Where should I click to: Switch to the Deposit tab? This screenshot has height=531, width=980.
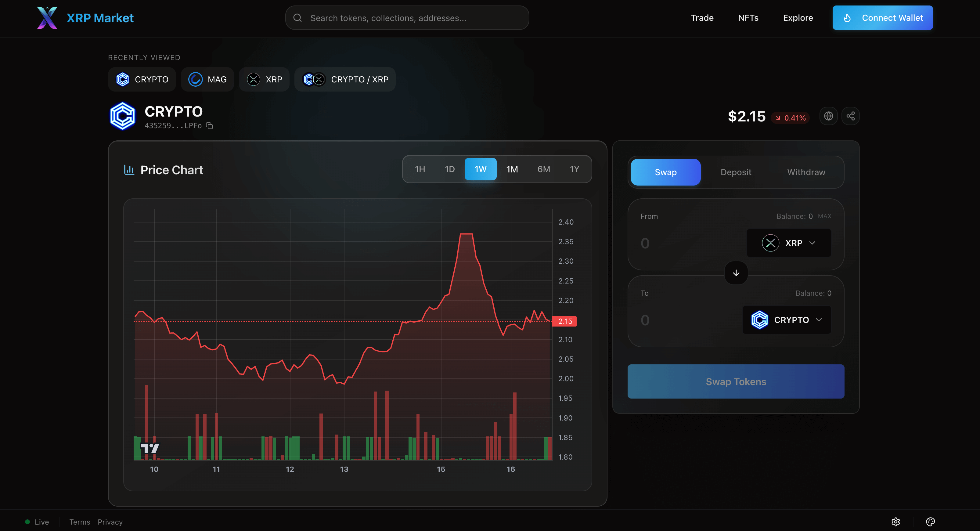[x=736, y=172]
